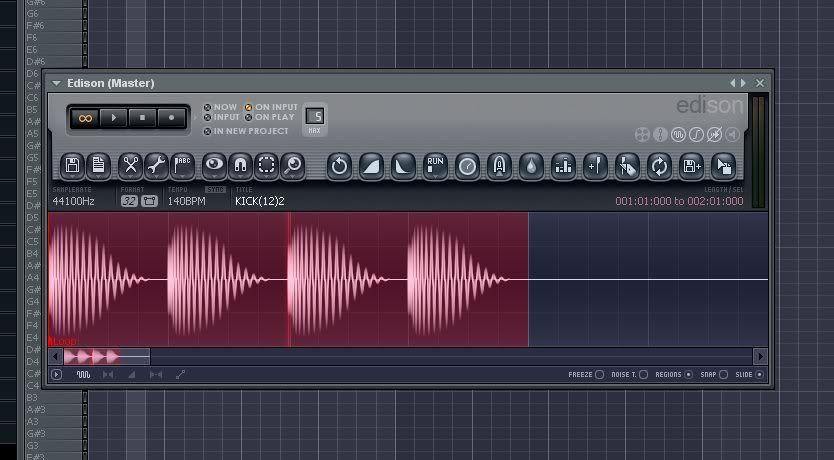The width and height of the screenshot is (834, 460).
Task: Go to previous preset left arrow
Action: (x=733, y=83)
